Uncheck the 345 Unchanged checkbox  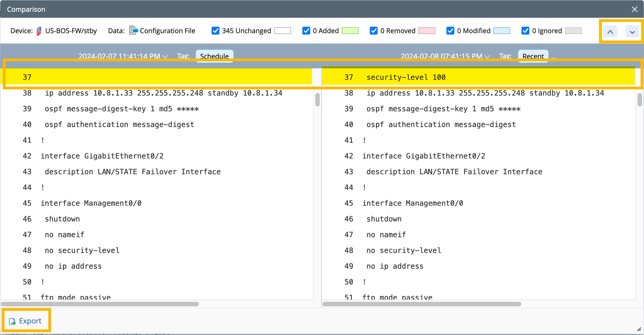click(x=216, y=31)
